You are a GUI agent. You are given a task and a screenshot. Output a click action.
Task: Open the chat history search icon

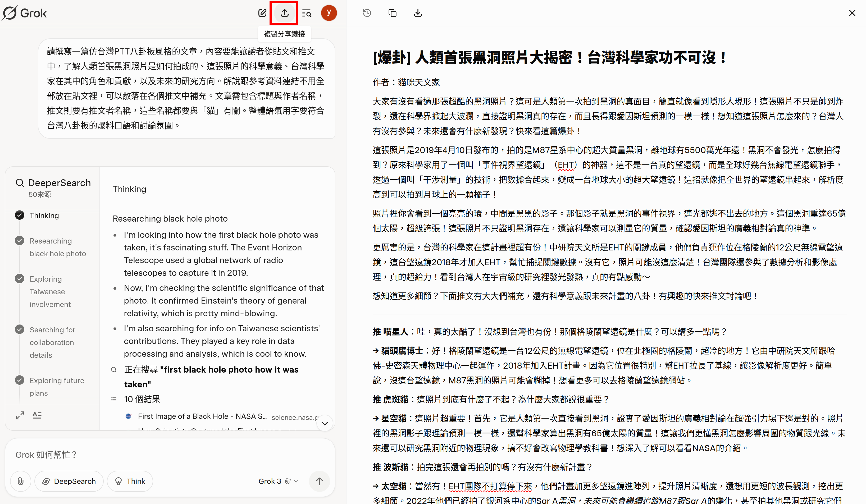point(307,13)
